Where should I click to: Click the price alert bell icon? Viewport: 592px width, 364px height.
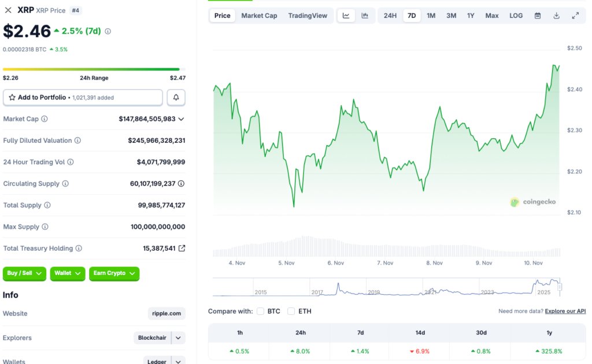[176, 97]
